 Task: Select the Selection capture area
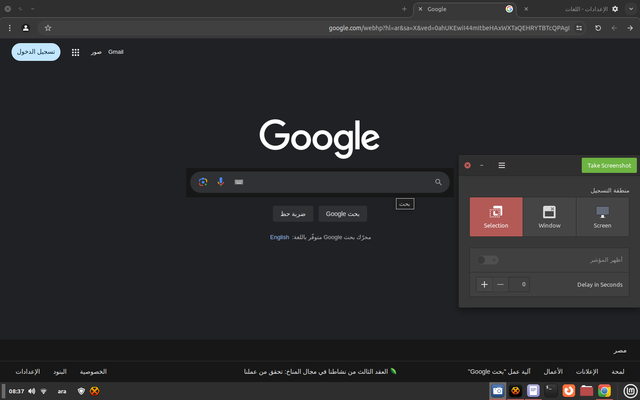pos(496,217)
